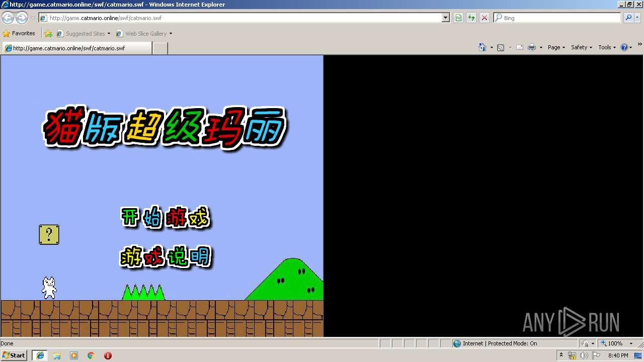Viewport: 644px width, 362px height.
Task: Expand the command bar overflow chevron
Action: tap(640, 44)
